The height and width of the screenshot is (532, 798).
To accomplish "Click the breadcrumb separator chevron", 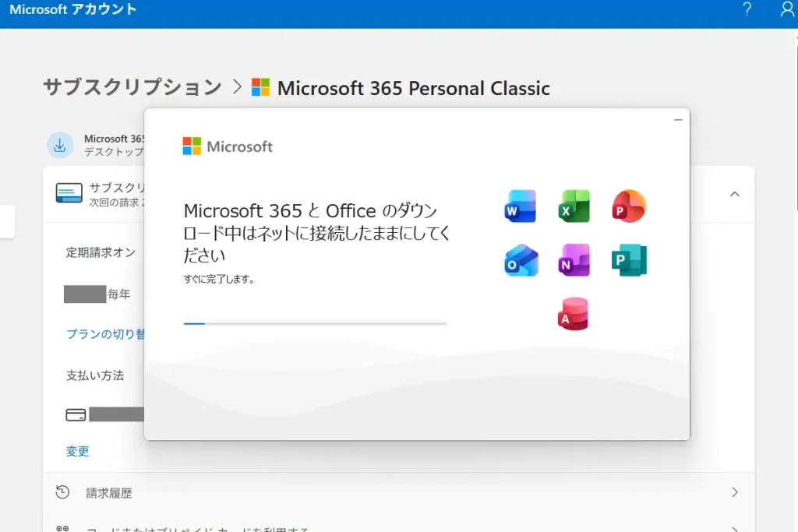I will coord(237,86).
